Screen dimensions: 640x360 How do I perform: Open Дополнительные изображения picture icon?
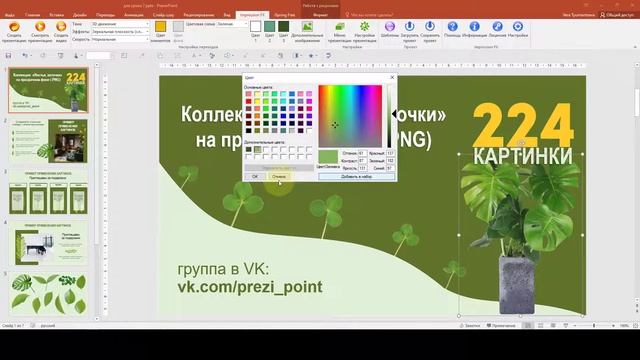point(307,27)
